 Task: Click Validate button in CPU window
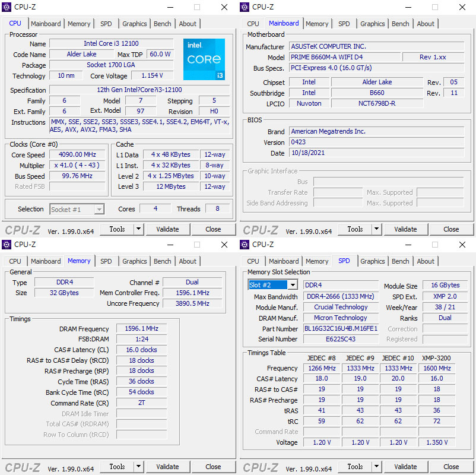(167, 229)
